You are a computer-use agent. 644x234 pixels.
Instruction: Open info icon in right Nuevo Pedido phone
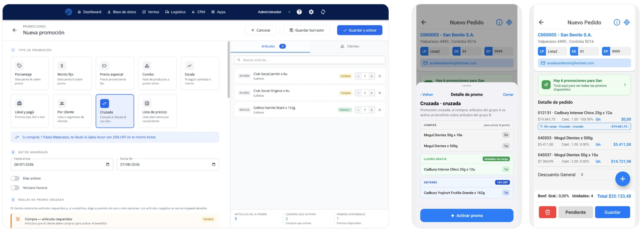[617, 22]
